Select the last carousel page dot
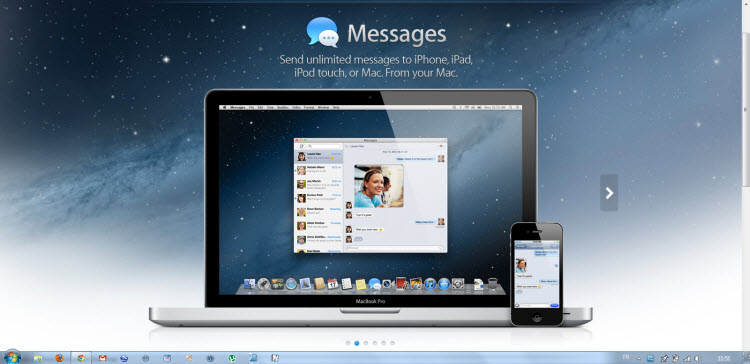This screenshot has height=364, width=750. [392, 343]
